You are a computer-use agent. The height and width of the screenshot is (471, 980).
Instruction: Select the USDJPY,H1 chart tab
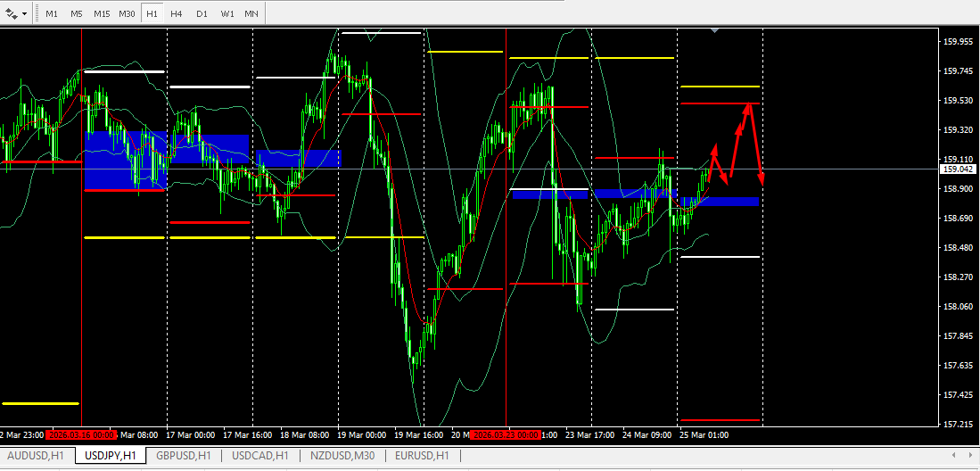click(110, 455)
